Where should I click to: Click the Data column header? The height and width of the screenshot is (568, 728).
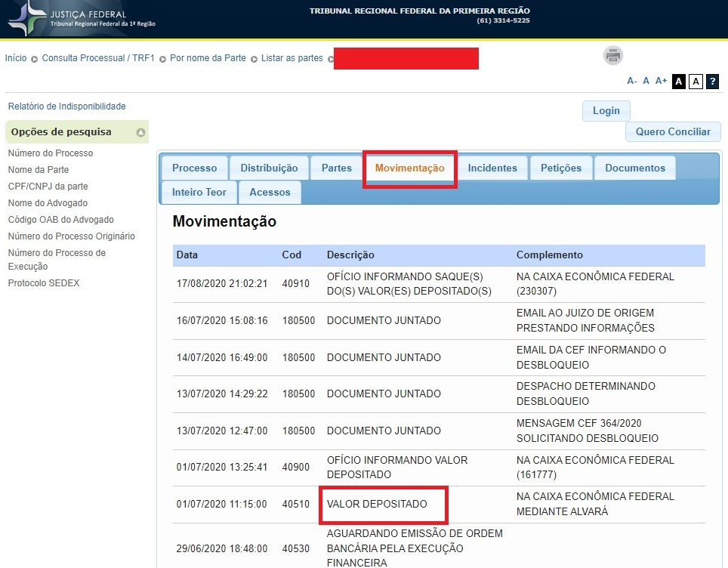(x=187, y=255)
